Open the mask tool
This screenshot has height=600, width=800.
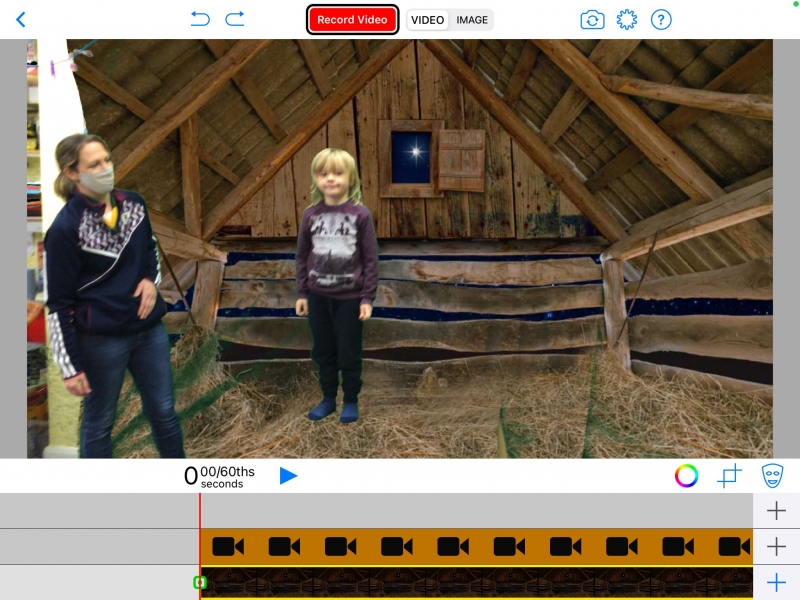tap(772, 476)
